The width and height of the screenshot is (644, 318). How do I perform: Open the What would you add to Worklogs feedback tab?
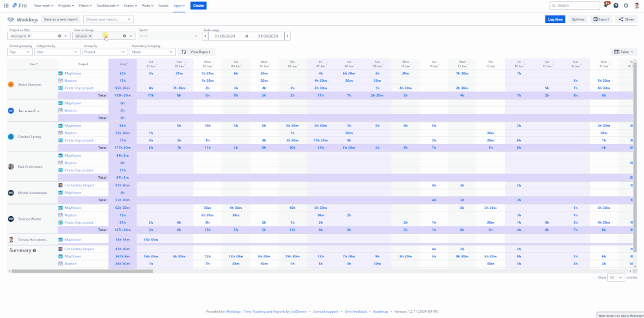click(x=621, y=315)
